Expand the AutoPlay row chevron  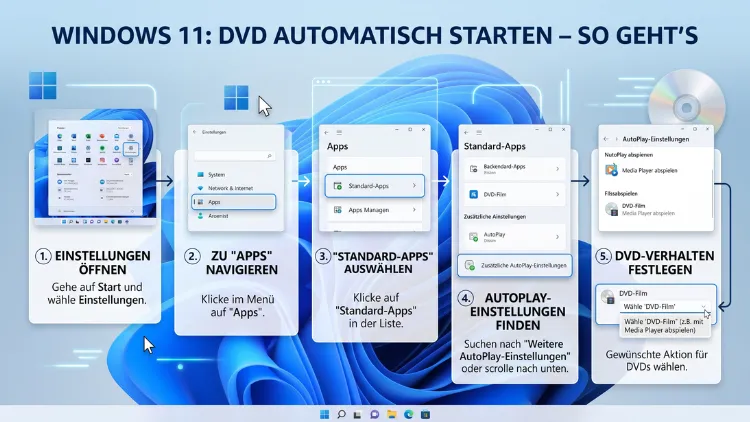[557, 236]
